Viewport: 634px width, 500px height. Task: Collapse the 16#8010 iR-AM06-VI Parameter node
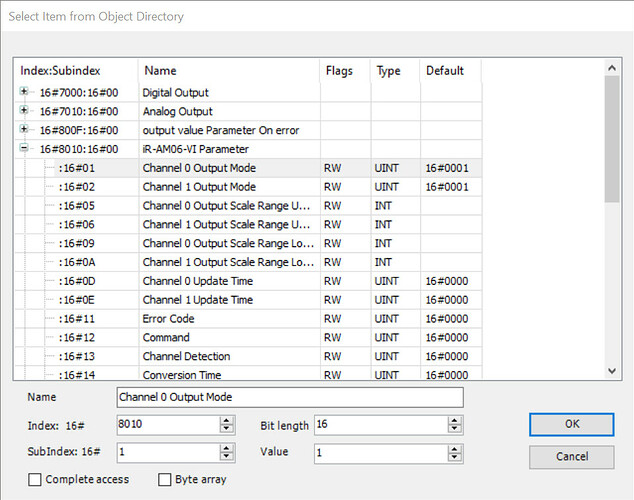(x=24, y=148)
